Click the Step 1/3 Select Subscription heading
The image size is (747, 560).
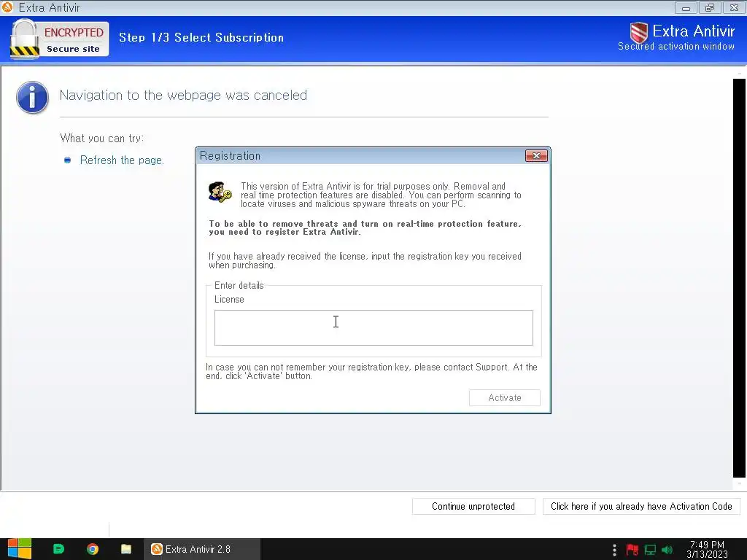[201, 38]
